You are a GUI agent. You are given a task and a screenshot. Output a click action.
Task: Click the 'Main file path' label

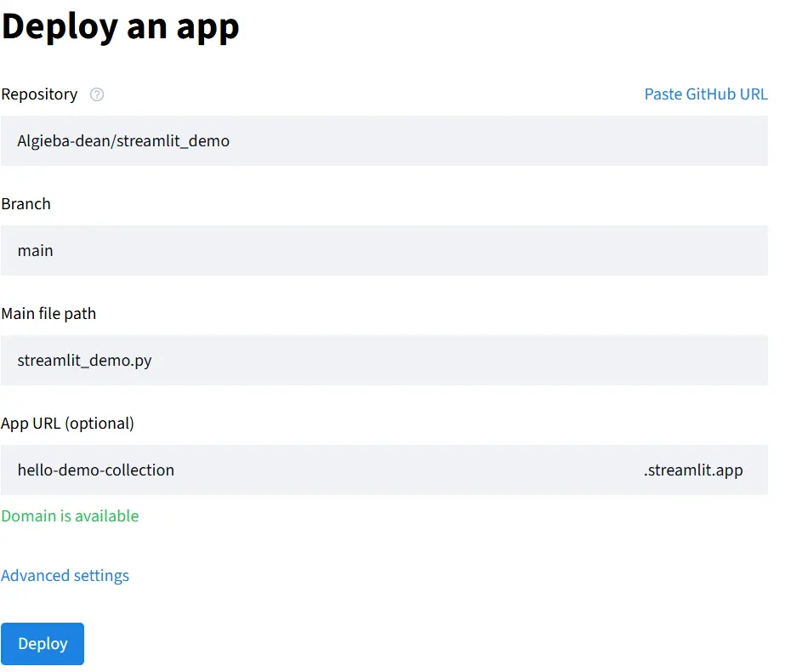(x=48, y=314)
